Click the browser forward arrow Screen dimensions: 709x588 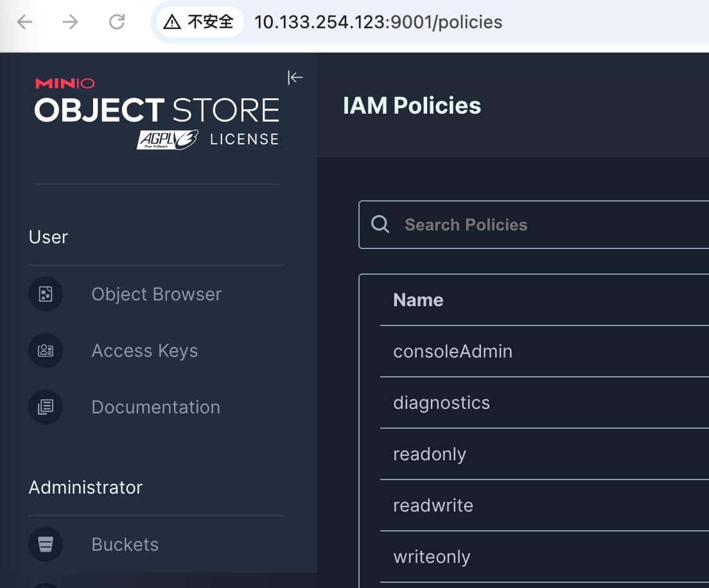click(x=70, y=22)
